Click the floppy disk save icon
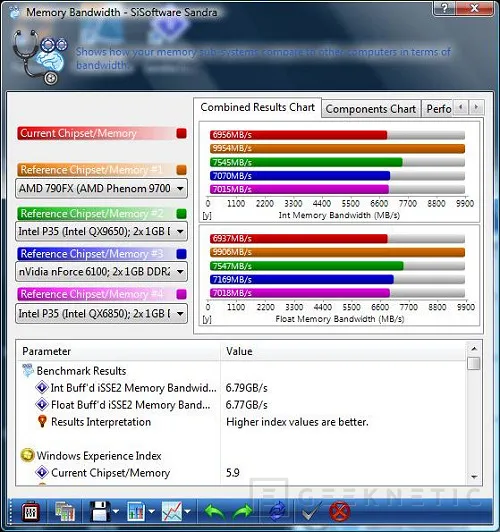This screenshot has width=500, height=532. point(100,511)
